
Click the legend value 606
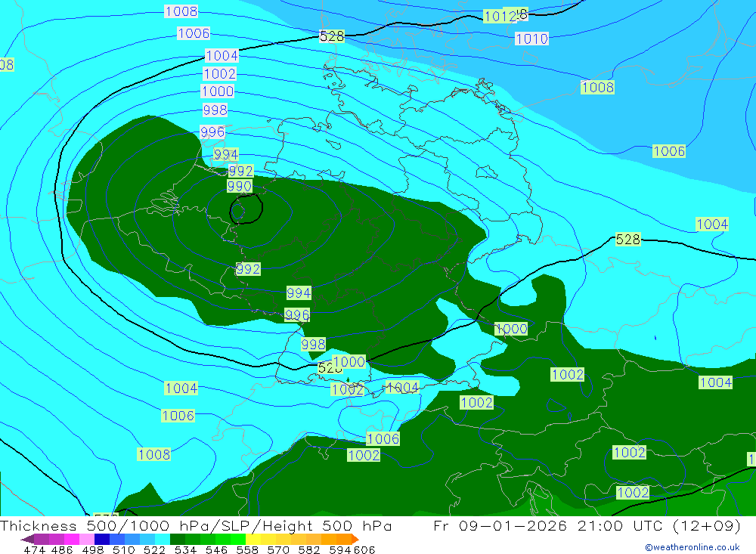tap(364, 549)
